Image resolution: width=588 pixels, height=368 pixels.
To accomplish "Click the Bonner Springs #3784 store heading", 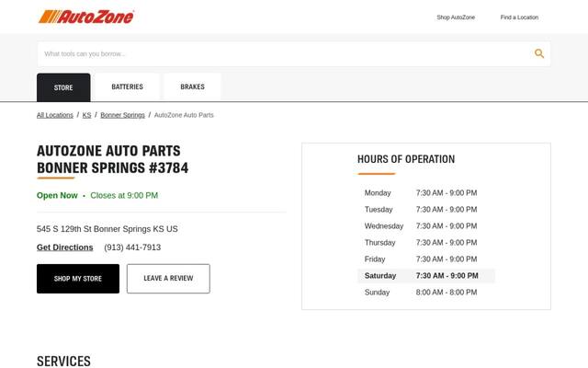I will pyautogui.click(x=112, y=159).
